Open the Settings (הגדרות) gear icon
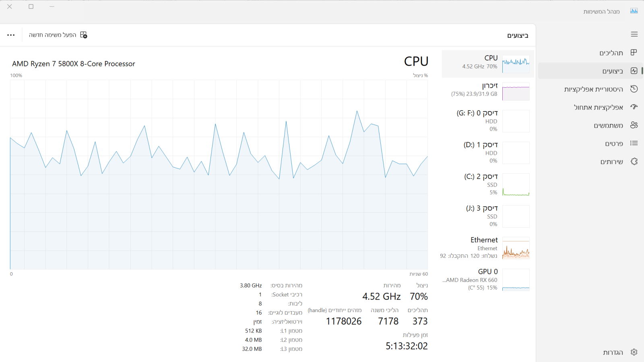 point(634,352)
